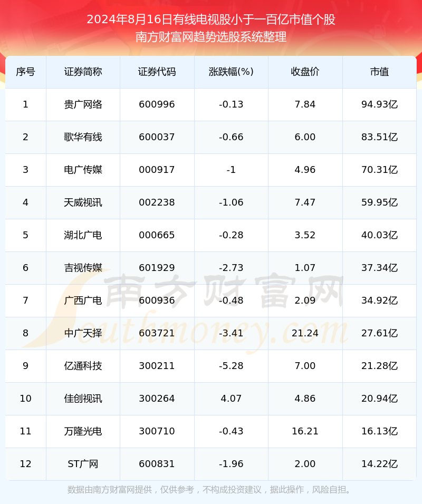Select stock name 天威视讯

click(x=83, y=202)
